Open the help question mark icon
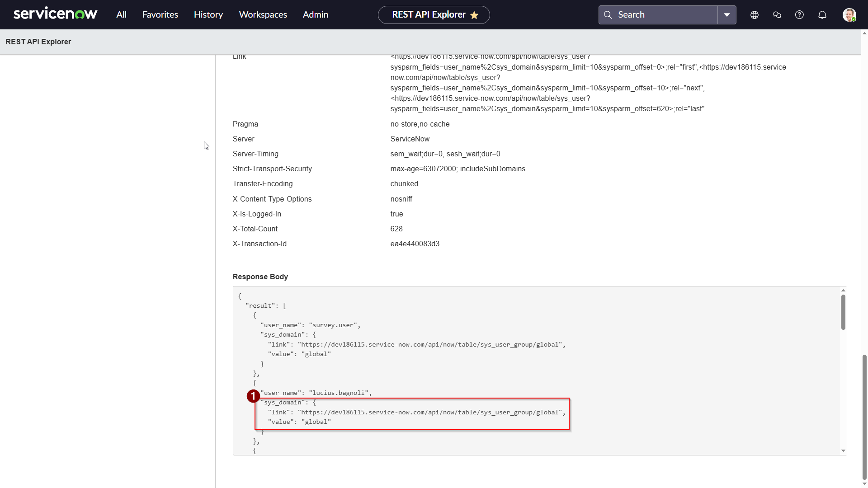Image resolution: width=868 pixels, height=488 pixels. click(x=799, y=15)
